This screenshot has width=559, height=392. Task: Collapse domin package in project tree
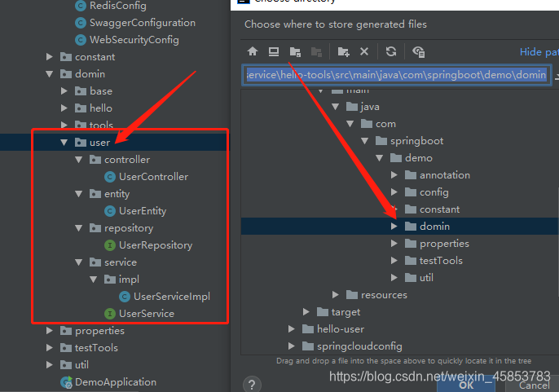tap(50, 74)
